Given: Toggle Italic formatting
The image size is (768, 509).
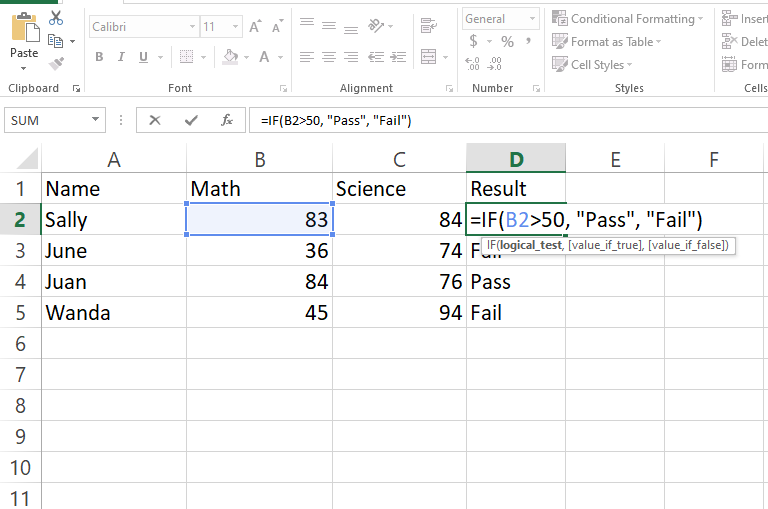Looking at the screenshot, I should click(x=121, y=57).
